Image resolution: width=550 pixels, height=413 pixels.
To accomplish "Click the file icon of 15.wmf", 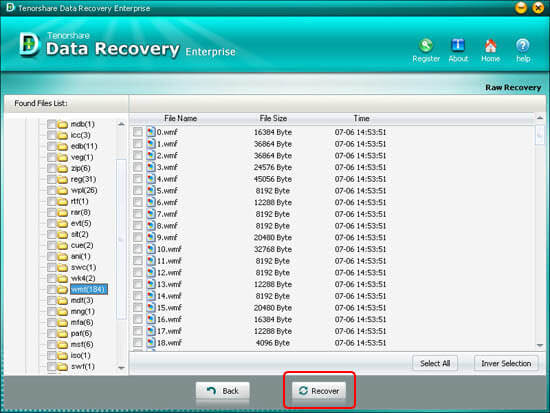I will [x=151, y=307].
